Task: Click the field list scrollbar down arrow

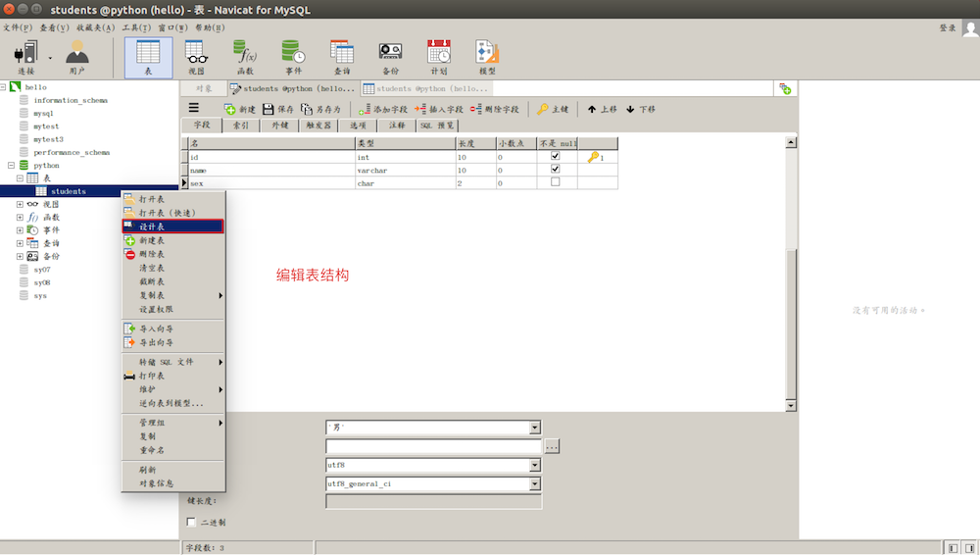Action: click(791, 405)
